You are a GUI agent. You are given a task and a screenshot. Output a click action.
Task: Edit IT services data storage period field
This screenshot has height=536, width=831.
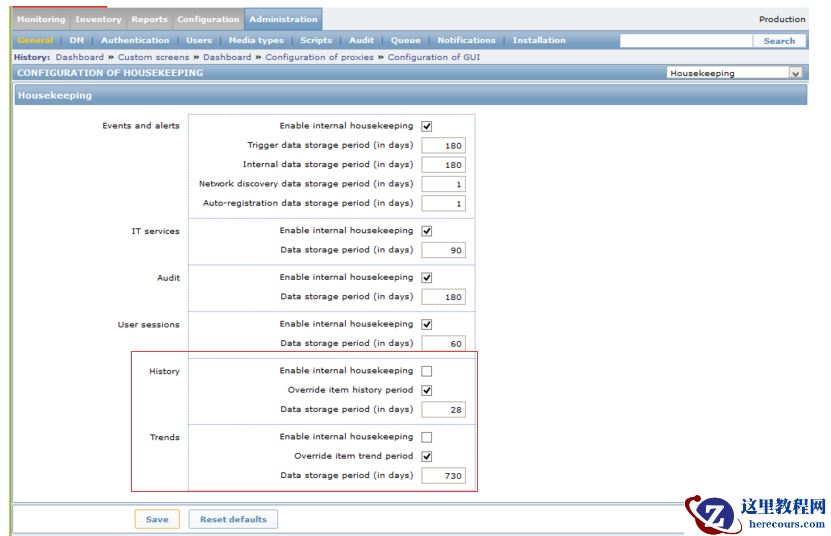pos(444,250)
